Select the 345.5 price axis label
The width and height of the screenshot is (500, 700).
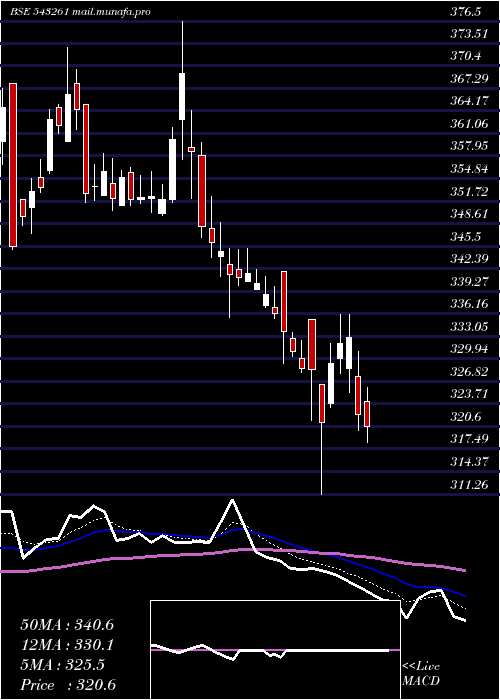[466, 236]
